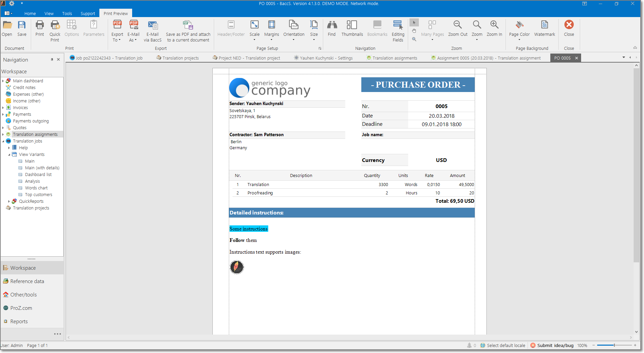The height and width of the screenshot is (353, 644).
Task: Collapse the Translation jobs node
Action: click(x=3, y=141)
